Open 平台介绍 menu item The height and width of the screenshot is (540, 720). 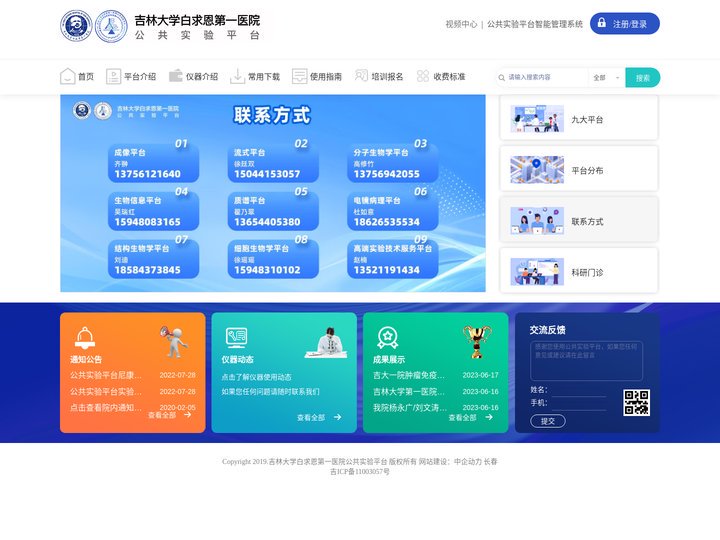tap(140, 77)
